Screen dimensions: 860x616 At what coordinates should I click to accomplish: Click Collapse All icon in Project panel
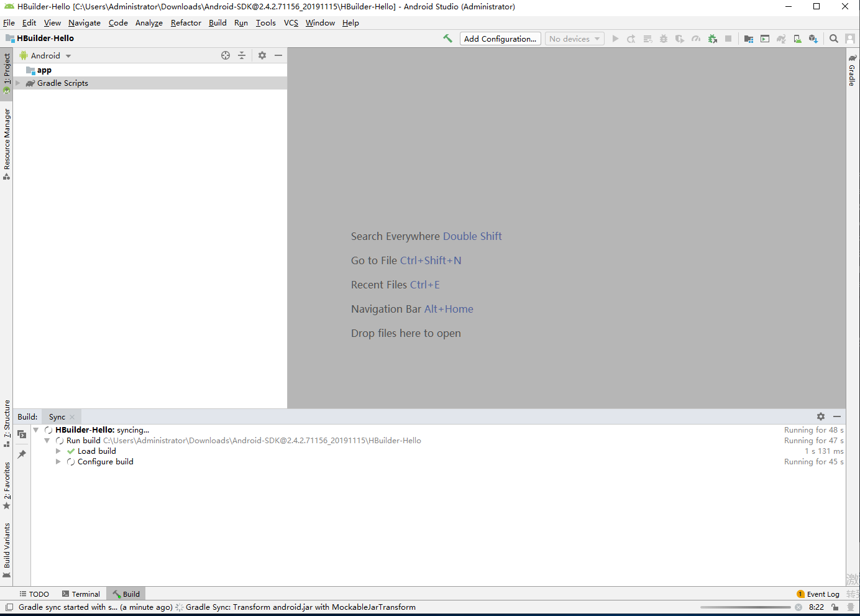pyautogui.click(x=242, y=55)
